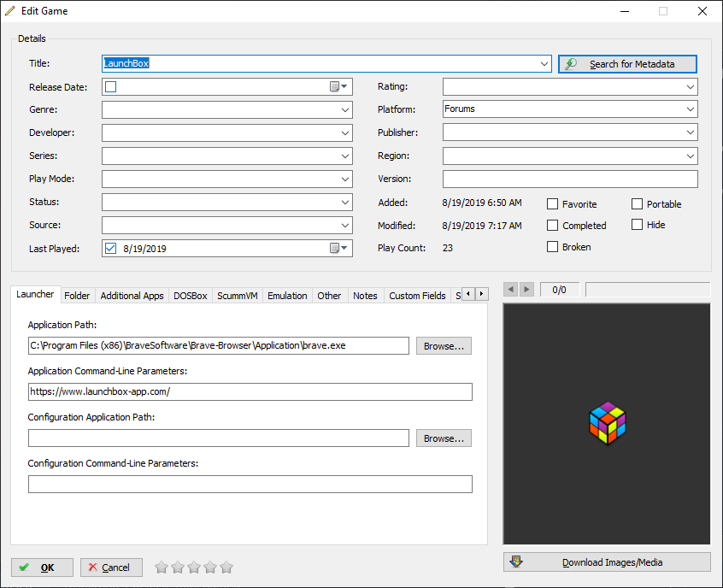Check the Hide option
The width and height of the screenshot is (723, 588).
point(637,225)
